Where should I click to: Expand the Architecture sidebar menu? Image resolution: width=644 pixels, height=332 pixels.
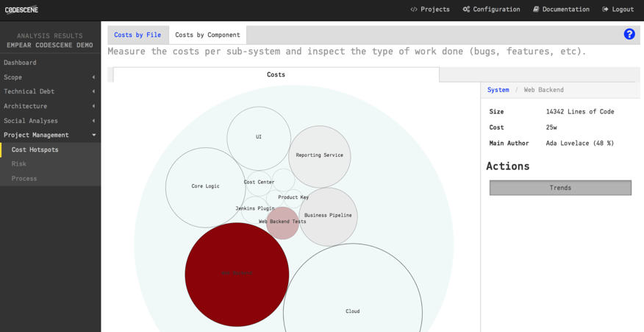click(50, 106)
